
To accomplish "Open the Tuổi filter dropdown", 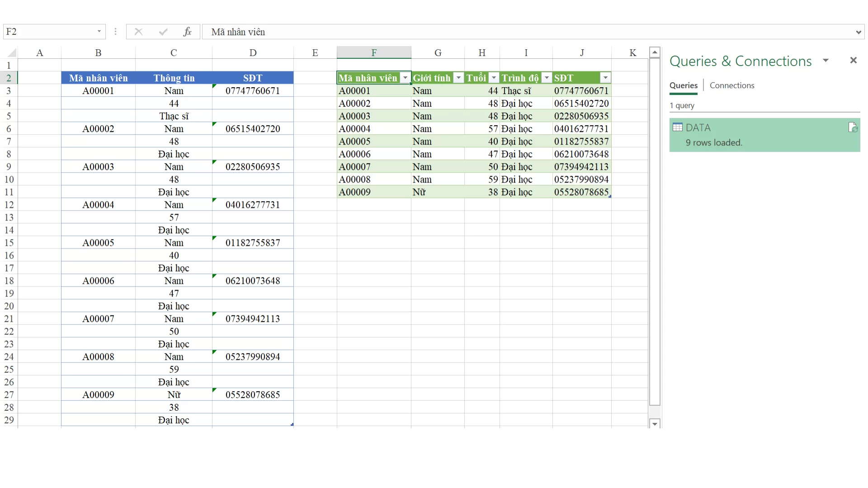I will (493, 78).
